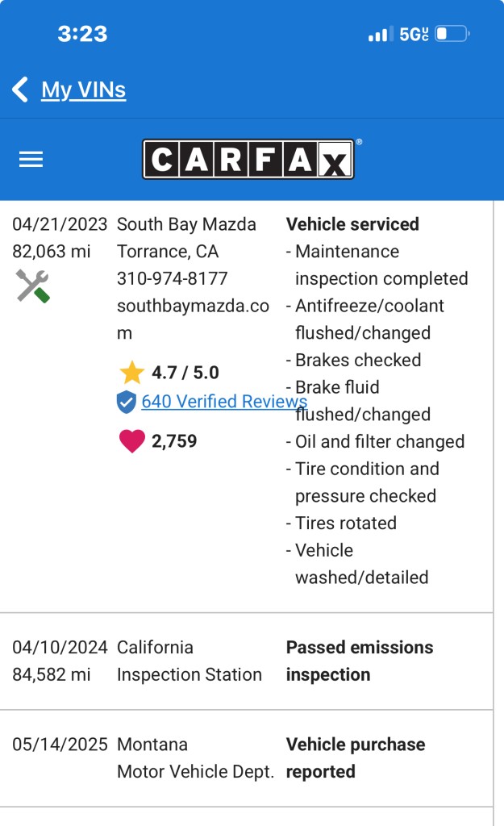Click the wrench and screwdriver service icon
Screen dimensions: 504x826
click(32, 286)
